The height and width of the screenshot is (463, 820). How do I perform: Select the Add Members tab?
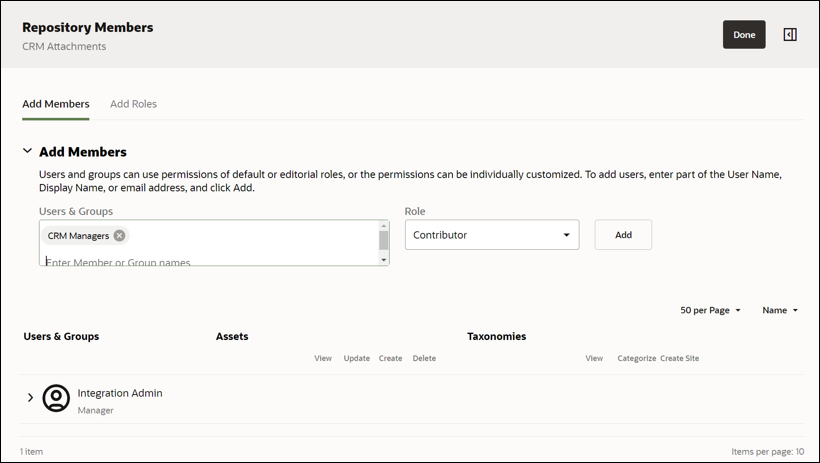click(x=56, y=104)
